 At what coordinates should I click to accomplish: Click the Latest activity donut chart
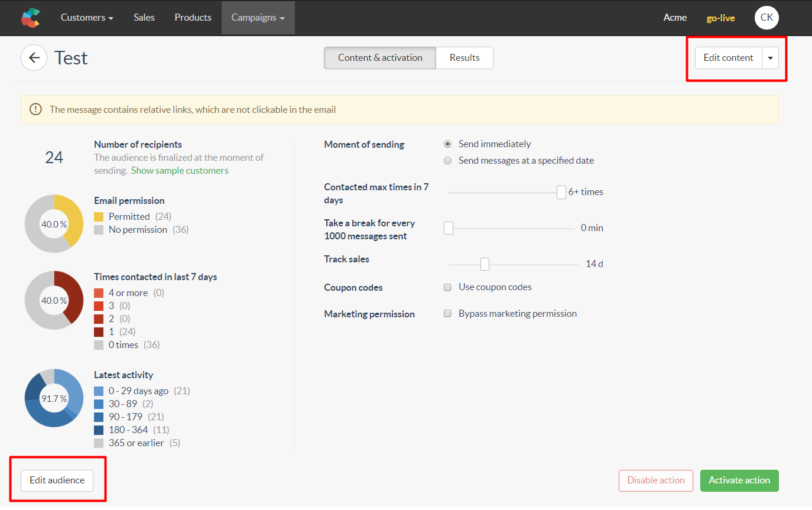click(x=54, y=398)
